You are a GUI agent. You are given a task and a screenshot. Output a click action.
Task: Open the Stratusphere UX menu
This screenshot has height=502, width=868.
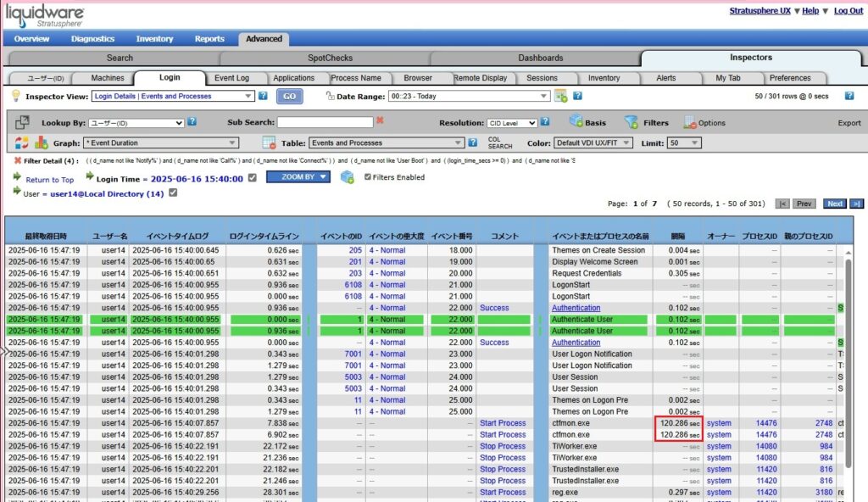coord(759,10)
